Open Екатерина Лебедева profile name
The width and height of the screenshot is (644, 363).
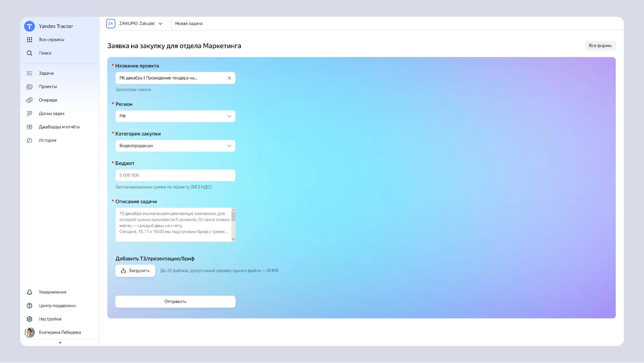point(60,332)
